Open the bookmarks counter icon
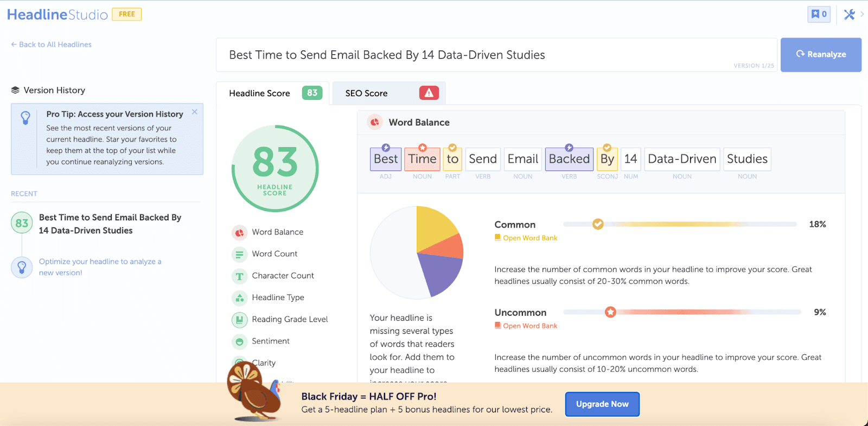 [819, 14]
